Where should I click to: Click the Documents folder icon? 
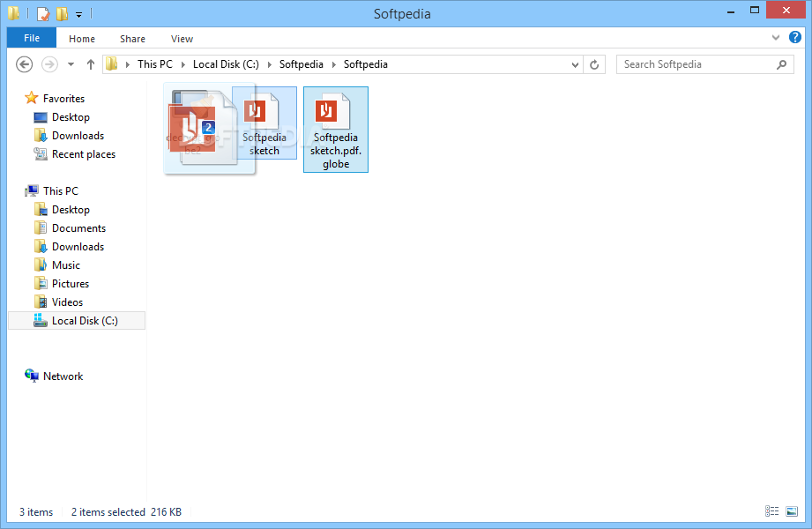pos(41,228)
